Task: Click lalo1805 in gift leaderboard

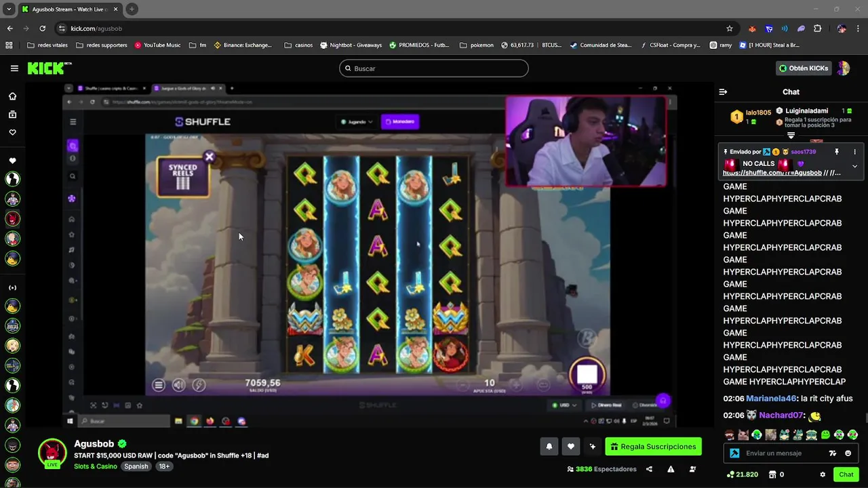Action: point(758,113)
